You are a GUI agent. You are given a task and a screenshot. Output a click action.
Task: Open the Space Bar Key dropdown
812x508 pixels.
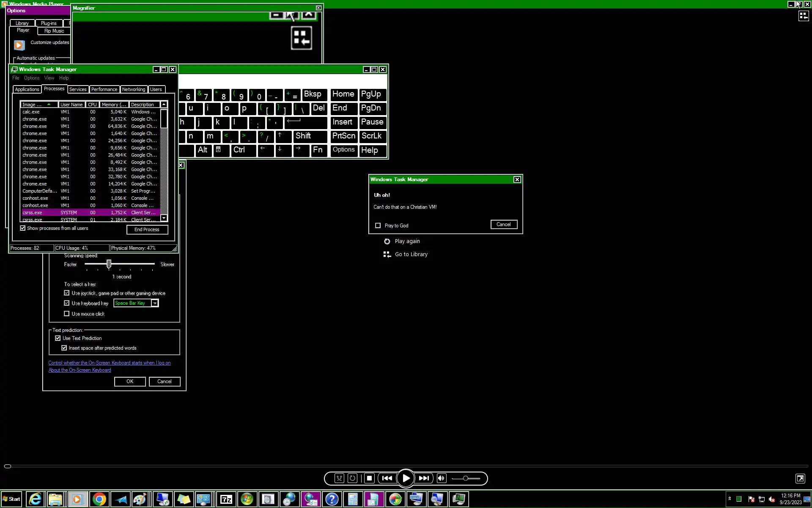[x=155, y=303]
